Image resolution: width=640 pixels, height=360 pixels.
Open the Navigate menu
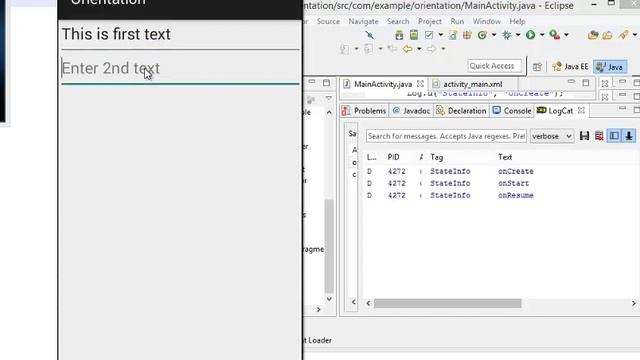[363, 21]
